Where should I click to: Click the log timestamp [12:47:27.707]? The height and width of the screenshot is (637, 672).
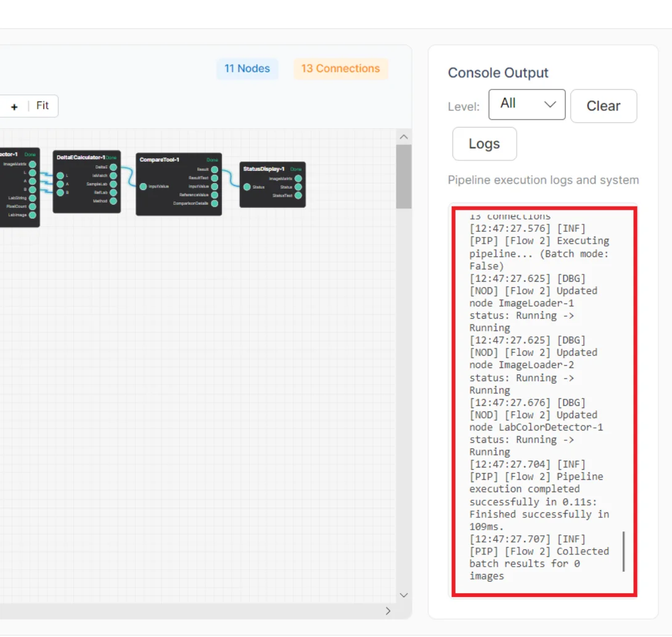tap(510, 539)
